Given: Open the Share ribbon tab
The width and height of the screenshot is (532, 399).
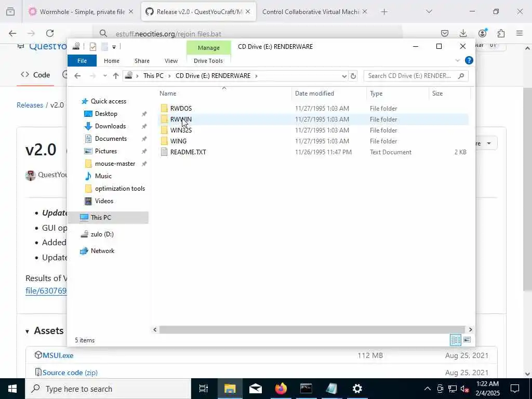Looking at the screenshot, I should pos(142,61).
